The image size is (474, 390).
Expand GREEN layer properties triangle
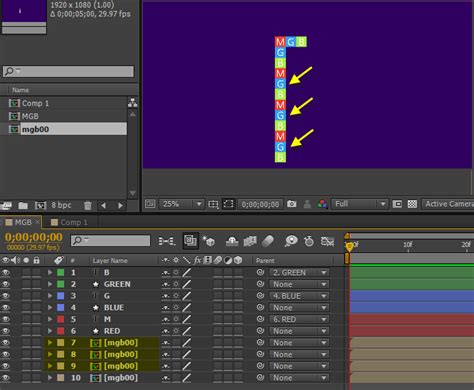(x=50, y=284)
